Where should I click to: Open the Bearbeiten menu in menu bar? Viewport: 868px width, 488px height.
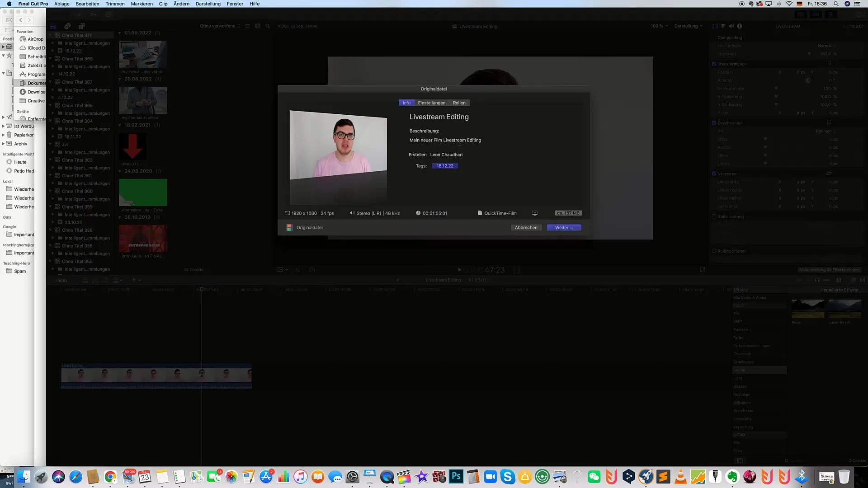[86, 4]
